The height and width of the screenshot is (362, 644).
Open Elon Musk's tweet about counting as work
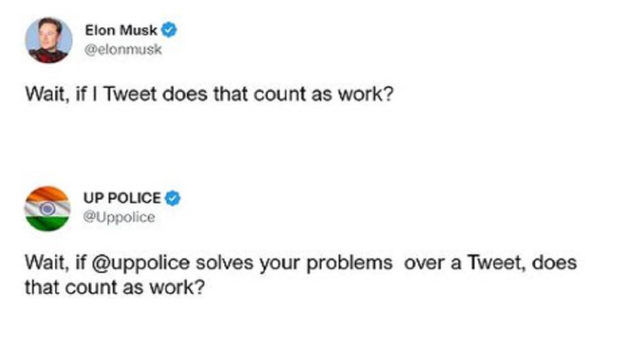[208, 95]
